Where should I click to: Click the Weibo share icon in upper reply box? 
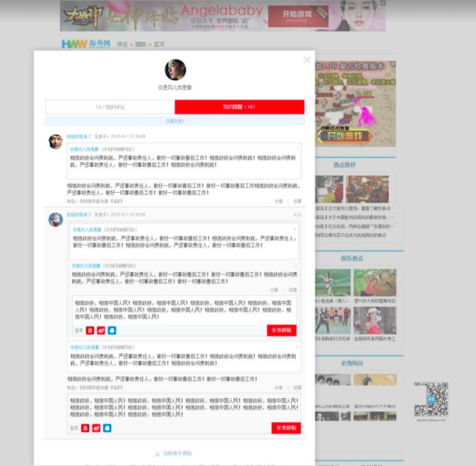click(101, 331)
